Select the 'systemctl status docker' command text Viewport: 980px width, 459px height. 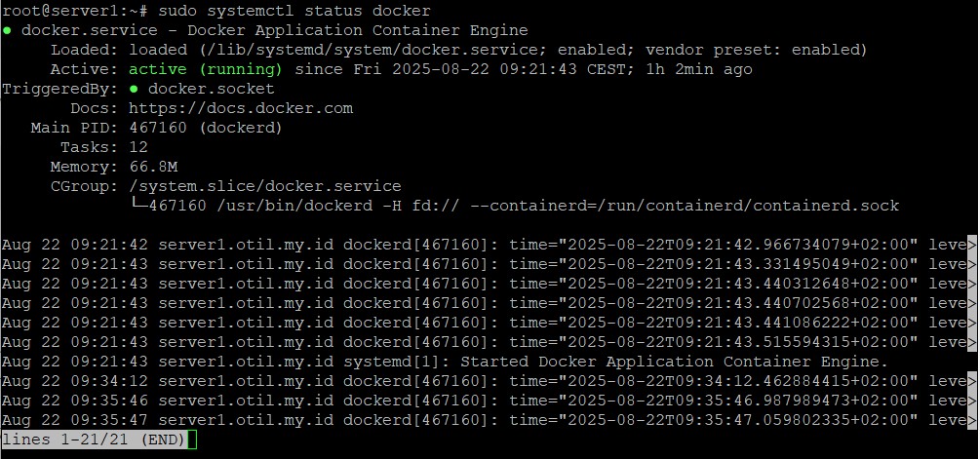[298, 11]
